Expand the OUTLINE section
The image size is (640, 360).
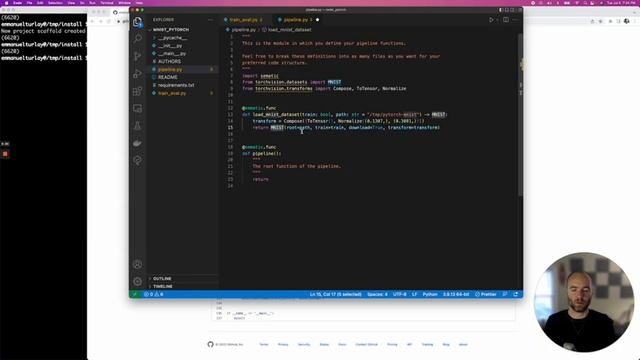(x=162, y=279)
